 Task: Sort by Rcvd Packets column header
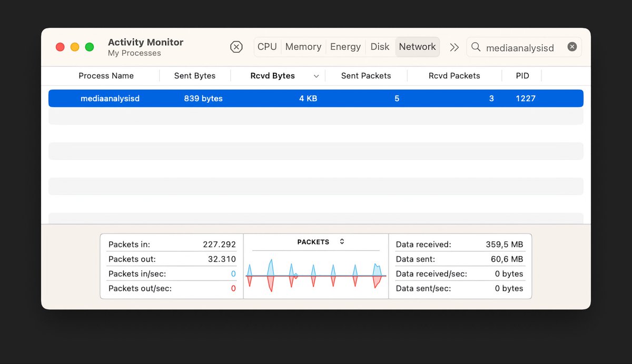click(455, 76)
